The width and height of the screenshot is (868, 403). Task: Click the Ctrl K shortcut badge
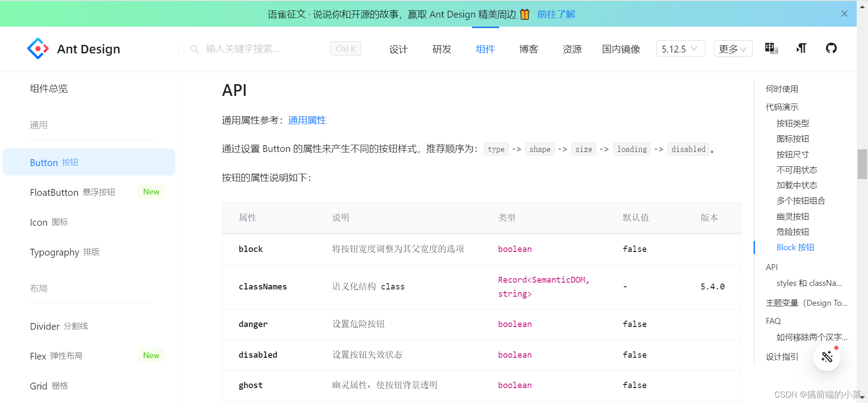coord(345,48)
